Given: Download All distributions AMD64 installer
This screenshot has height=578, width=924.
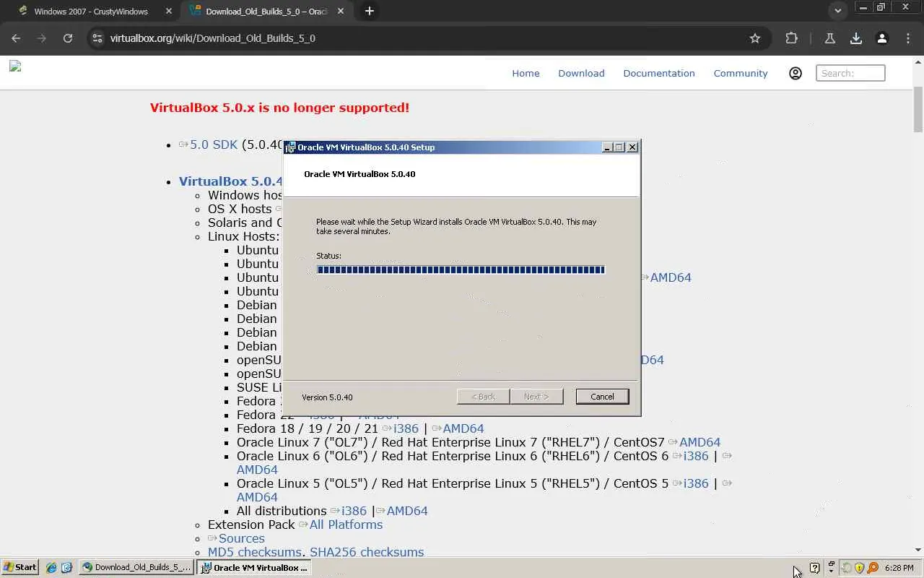Looking at the screenshot, I should coord(407,511).
